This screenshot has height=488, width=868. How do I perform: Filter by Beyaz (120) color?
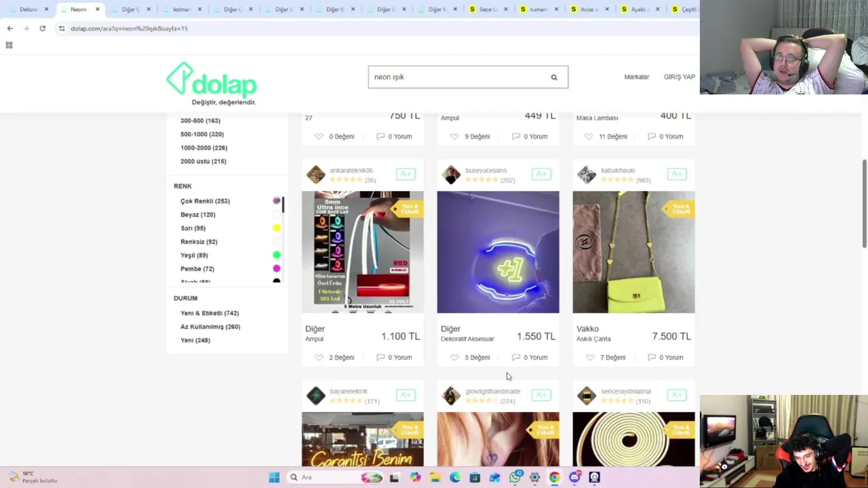point(198,215)
